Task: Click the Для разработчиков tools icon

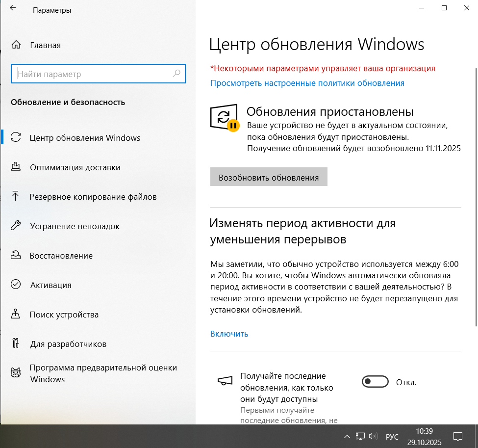Action: [x=16, y=343]
